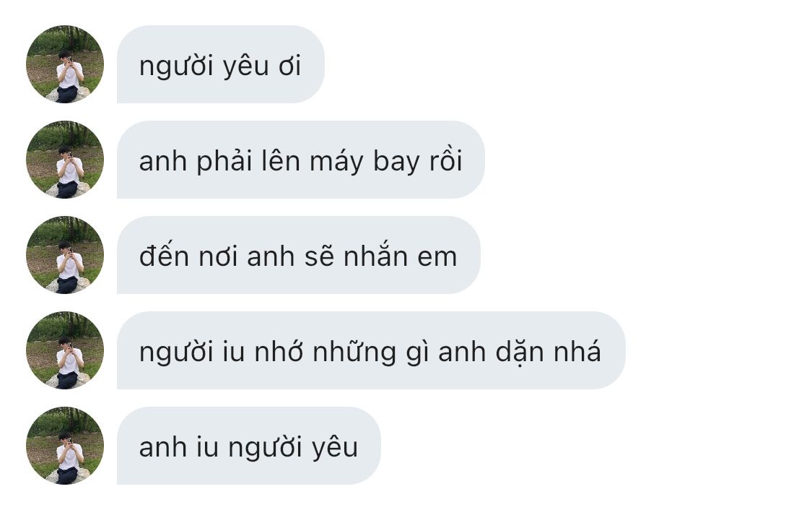Select the last message "anh iu người yêu"
This screenshot has width=812, height=510.
(249, 446)
